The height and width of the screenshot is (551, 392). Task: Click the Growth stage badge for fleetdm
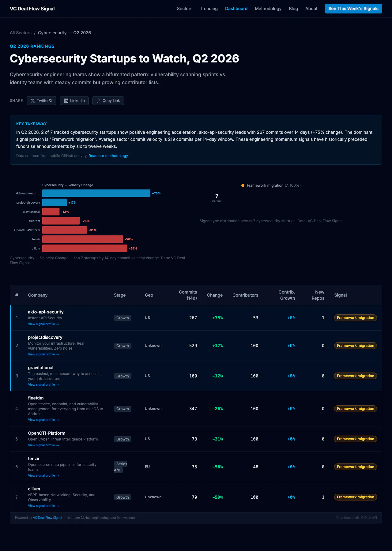tap(123, 409)
